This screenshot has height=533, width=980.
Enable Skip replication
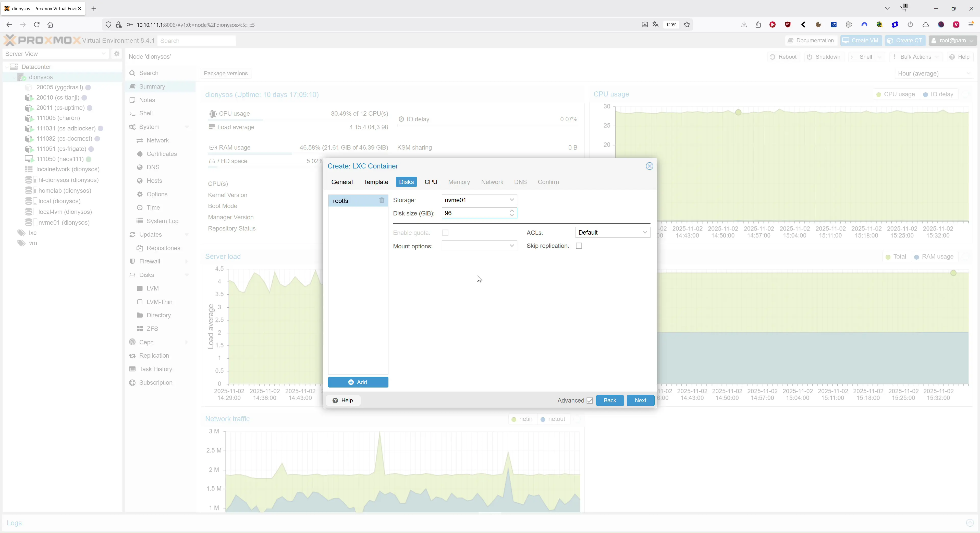click(x=579, y=246)
